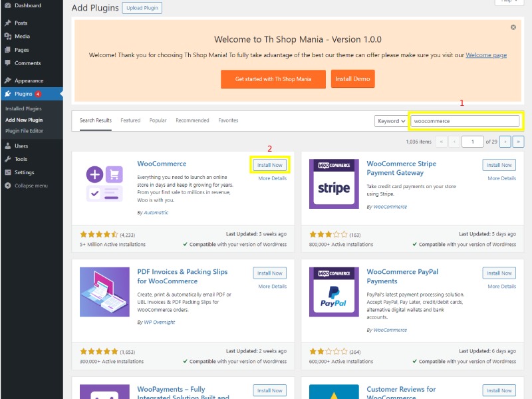Open the Keyword search type dropdown
532x399 pixels.
pos(391,121)
